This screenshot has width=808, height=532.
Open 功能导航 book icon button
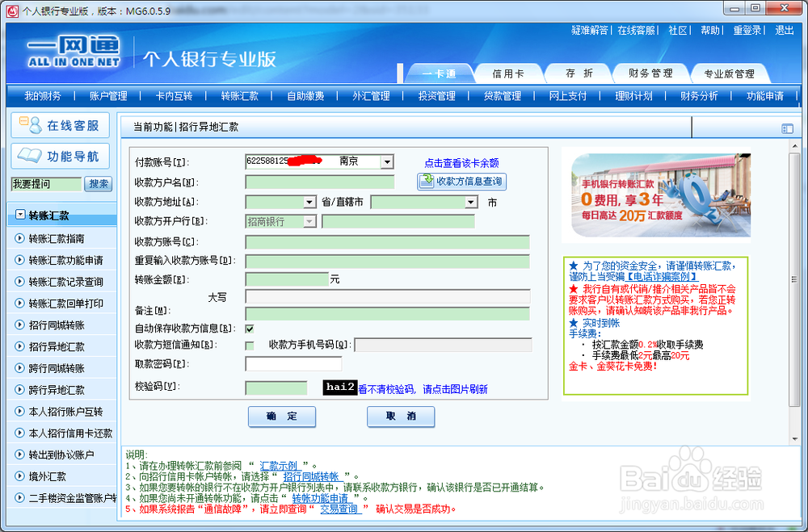pos(60,156)
